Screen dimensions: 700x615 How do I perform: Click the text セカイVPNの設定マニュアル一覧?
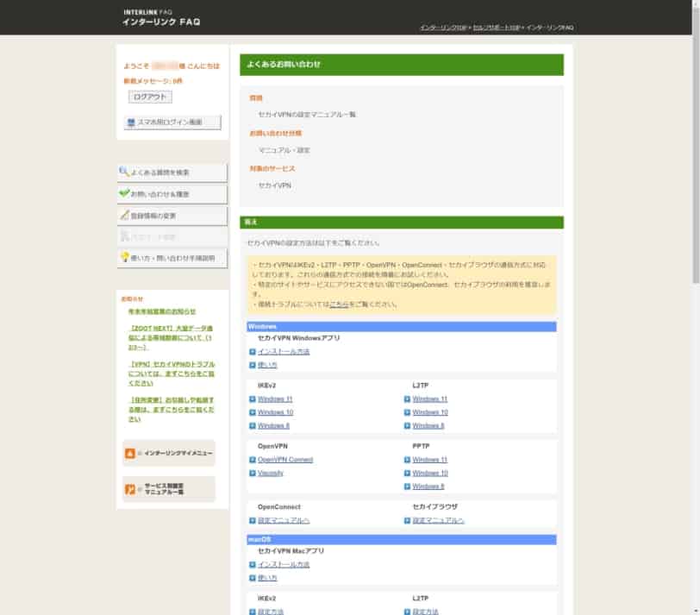click(307, 115)
